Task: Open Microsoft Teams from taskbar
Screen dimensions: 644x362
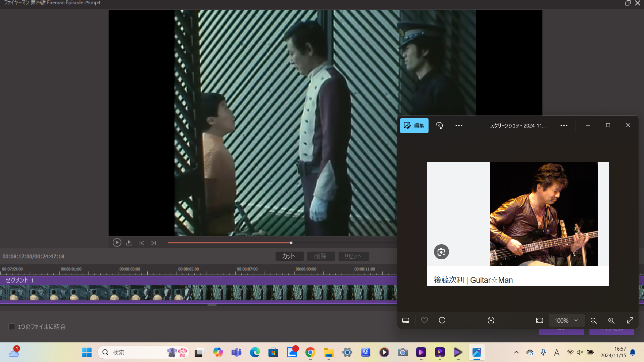Action: [x=236, y=352]
